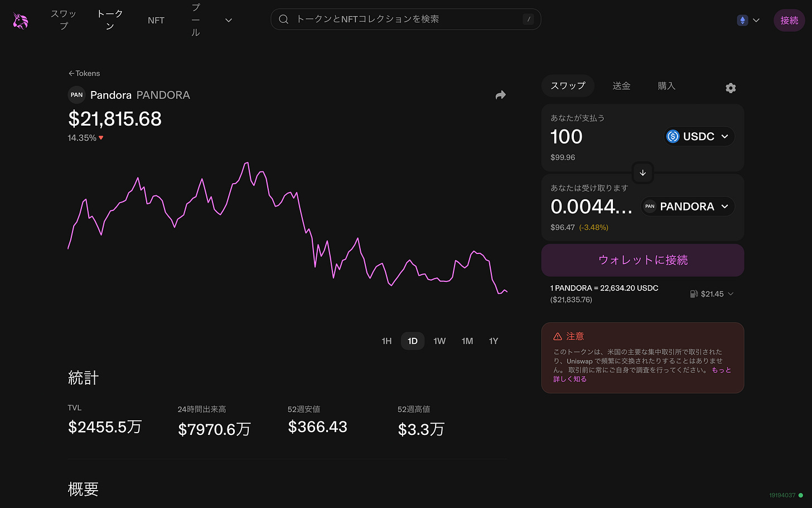The width and height of the screenshot is (812, 508).
Task: Click TVL value $2455.5万
Action: click(105, 427)
